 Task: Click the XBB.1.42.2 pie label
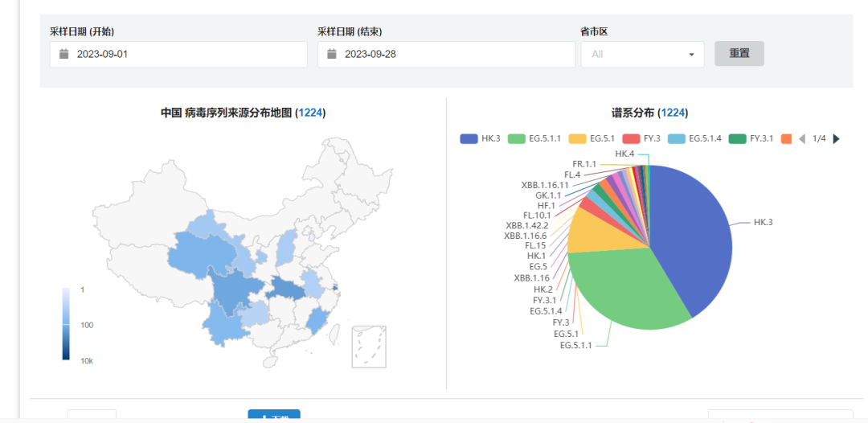point(526,225)
